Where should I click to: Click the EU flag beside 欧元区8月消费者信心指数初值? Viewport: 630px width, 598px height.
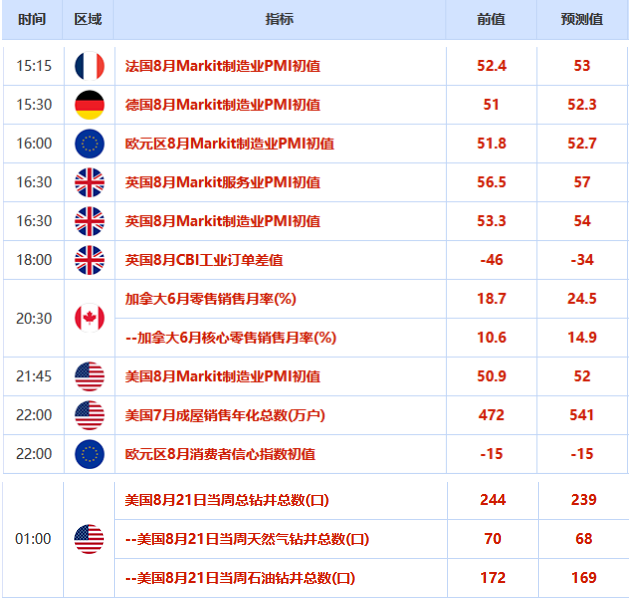pos(89,454)
